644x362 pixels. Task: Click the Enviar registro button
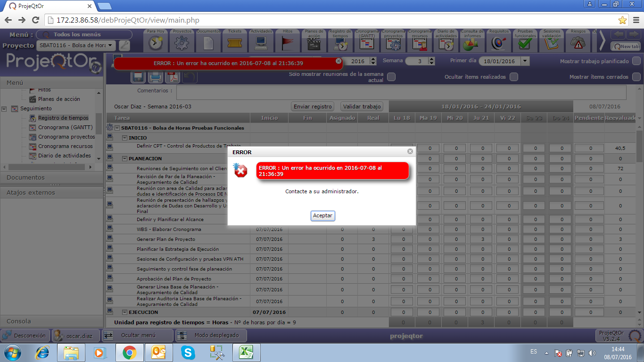tap(313, 107)
